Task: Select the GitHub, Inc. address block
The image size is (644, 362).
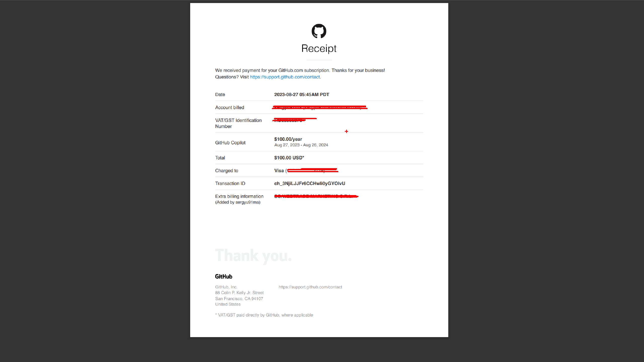Action: [239, 295]
